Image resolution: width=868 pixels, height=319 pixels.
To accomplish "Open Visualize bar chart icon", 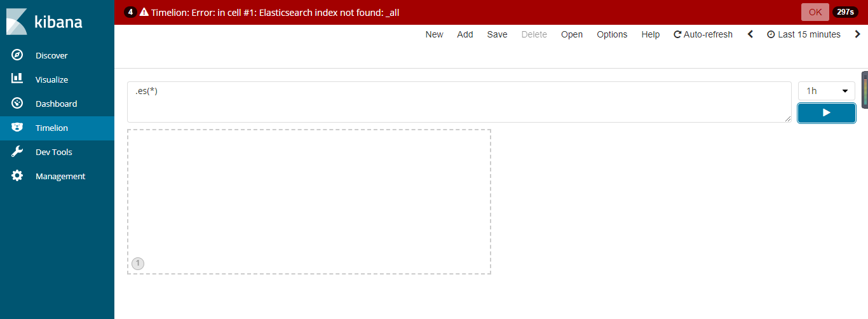I will coord(17,79).
